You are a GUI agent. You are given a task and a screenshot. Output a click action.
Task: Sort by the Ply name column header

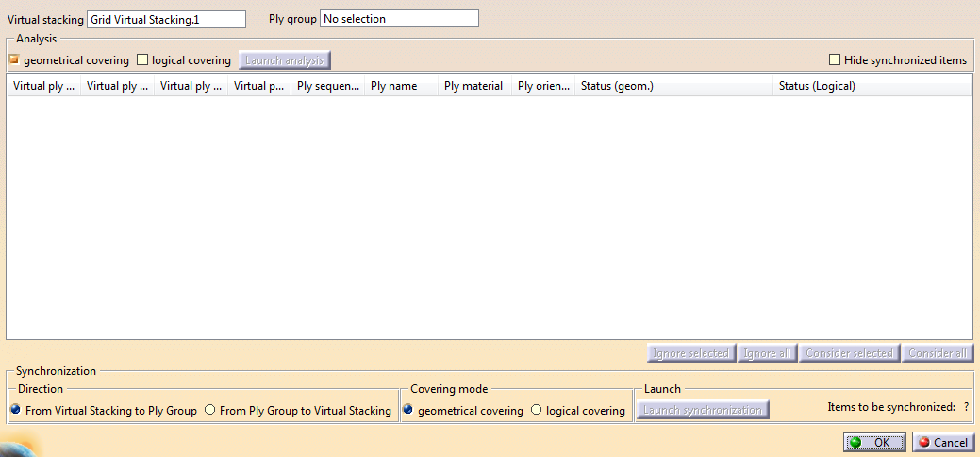pos(401,86)
